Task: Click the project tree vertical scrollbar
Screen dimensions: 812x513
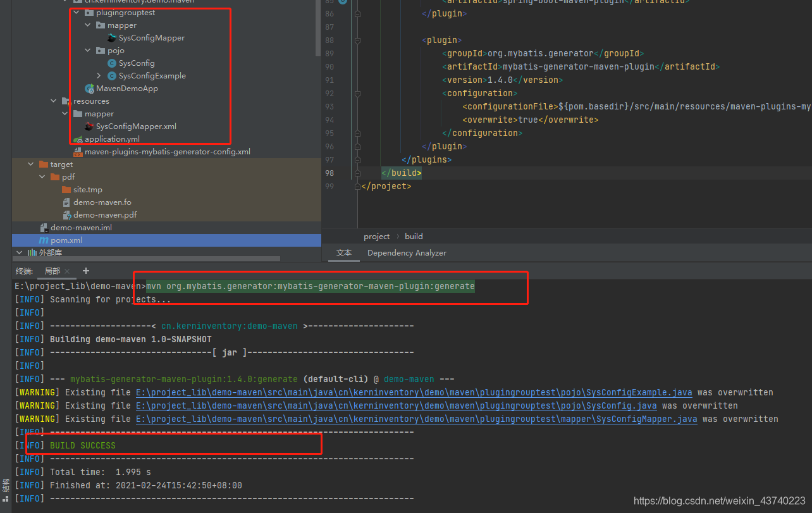Action: click(318, 28)
